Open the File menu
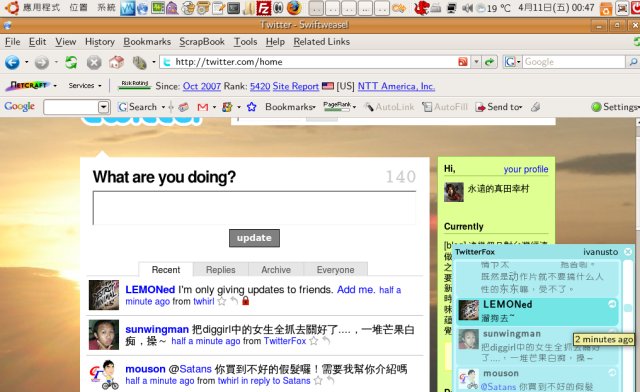The image size is (640, 392). [12, 42]
